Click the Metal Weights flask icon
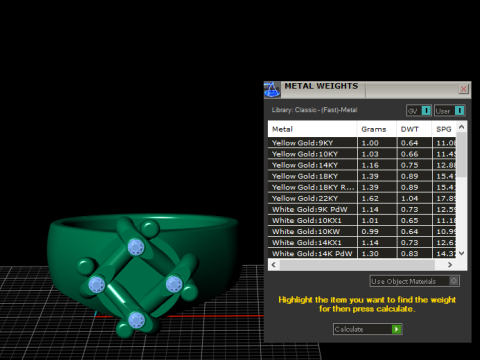This screenshot has height=360, width=480. click(x=272, y=90)
